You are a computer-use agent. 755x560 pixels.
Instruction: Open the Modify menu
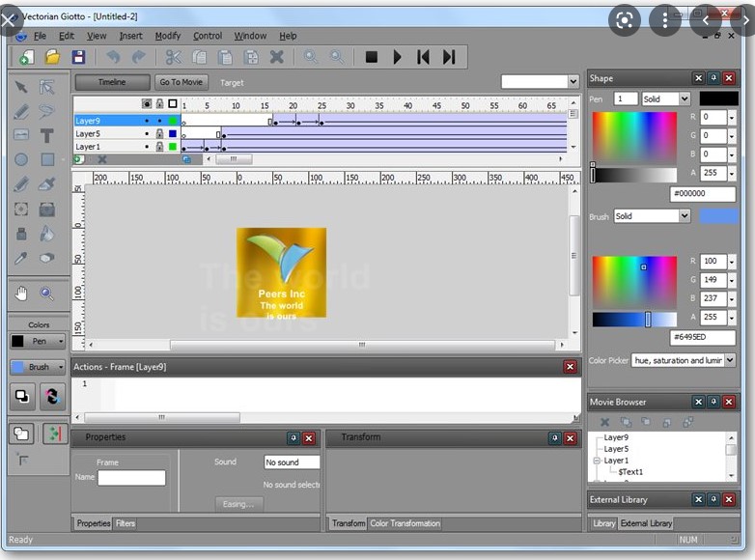(168, 36)
